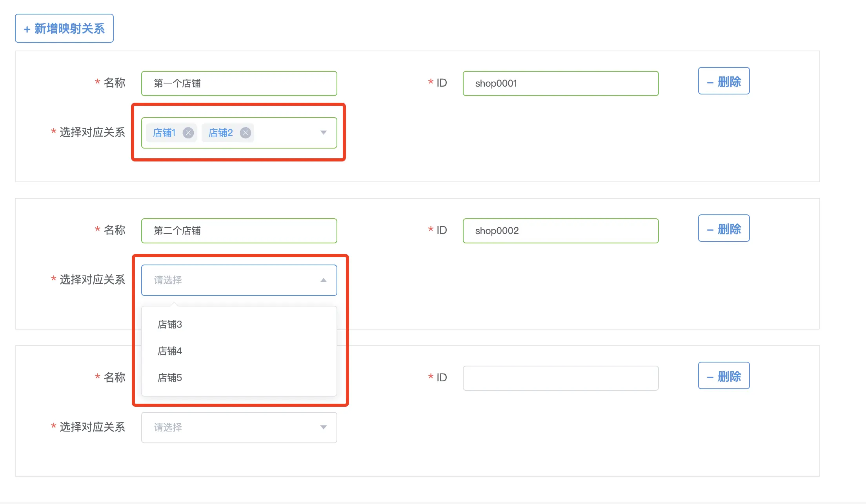Click the 第二个店铺 name field

(x=239, y=231)
